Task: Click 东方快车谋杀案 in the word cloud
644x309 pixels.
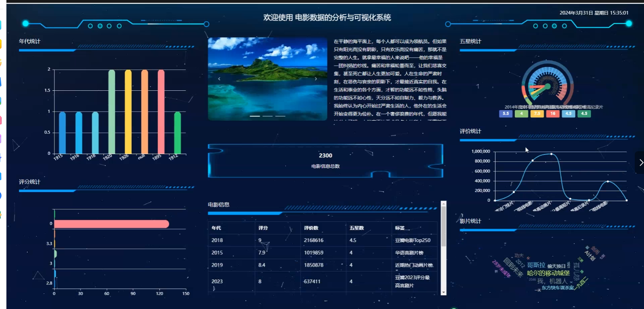Action: [x=558, y=288]
